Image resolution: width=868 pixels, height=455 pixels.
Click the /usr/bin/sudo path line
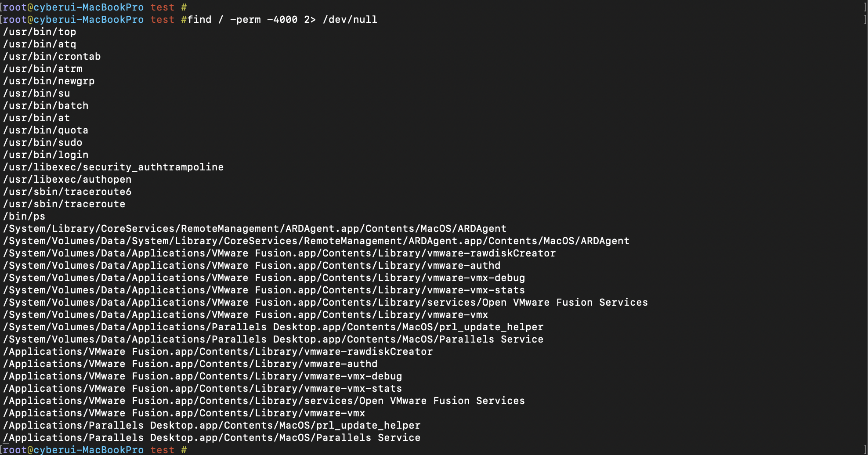[x=43, y=143]
